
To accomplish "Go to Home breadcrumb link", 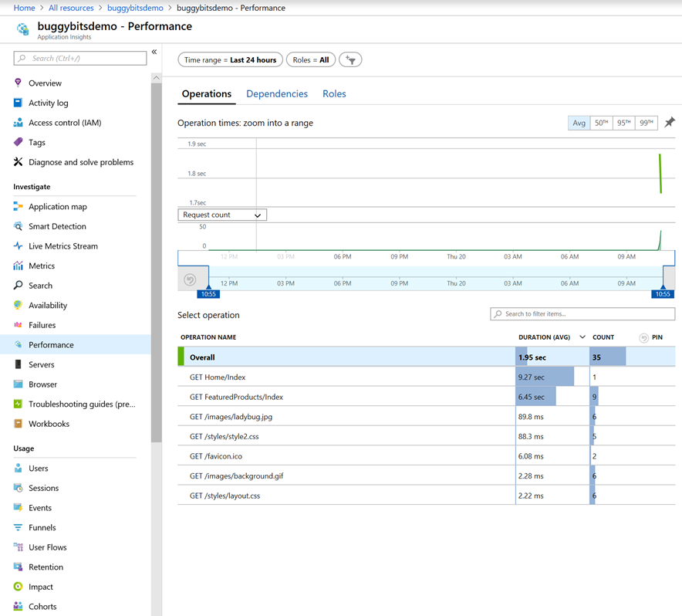I will [25, 8].
